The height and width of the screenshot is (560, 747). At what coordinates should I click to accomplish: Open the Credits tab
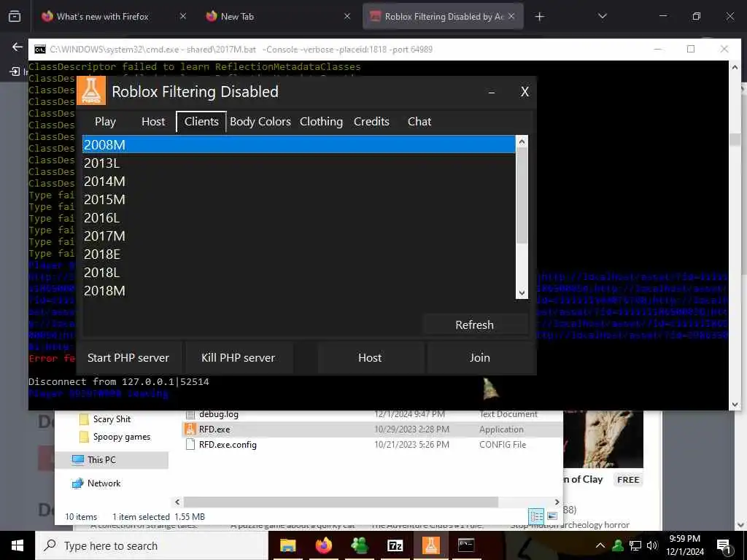[371, 122]
